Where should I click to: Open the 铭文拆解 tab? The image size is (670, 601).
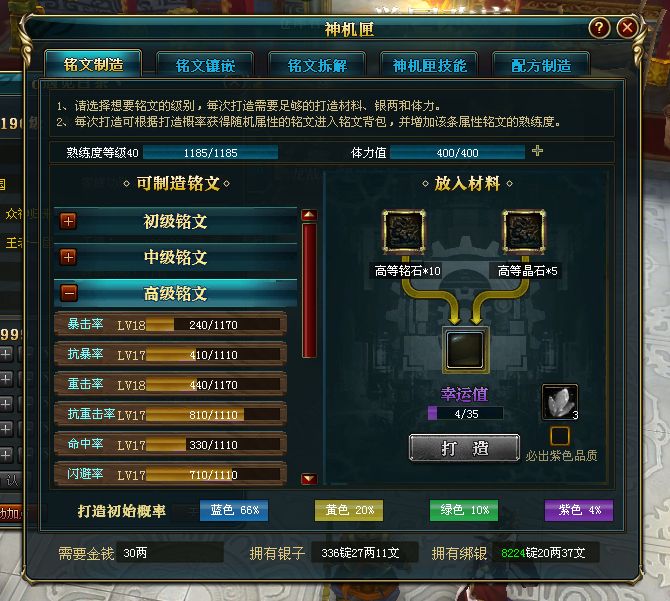(x=317, y=65)
